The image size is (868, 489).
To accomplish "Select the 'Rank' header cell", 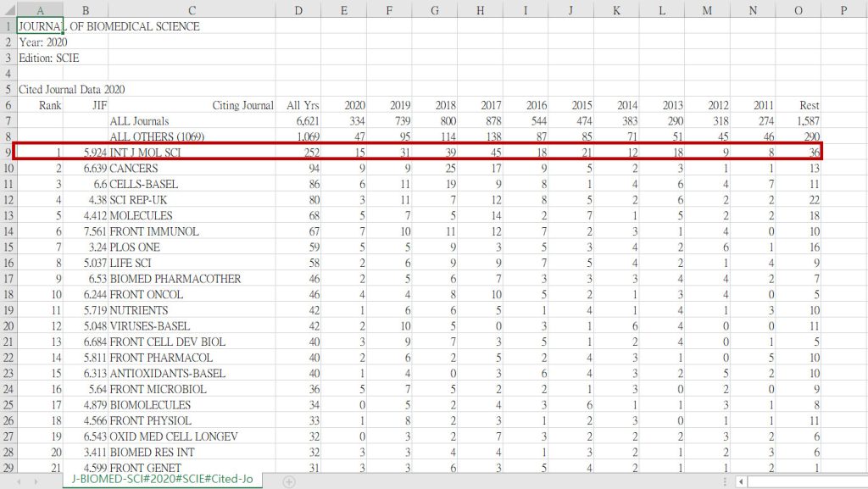I will tap(40, 105).
